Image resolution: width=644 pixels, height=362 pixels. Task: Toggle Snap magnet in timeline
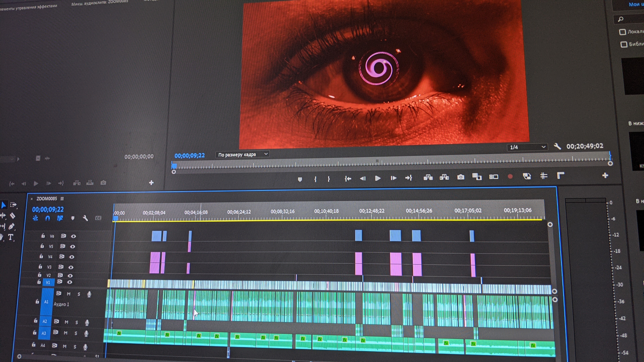click(x=47, y=218)
